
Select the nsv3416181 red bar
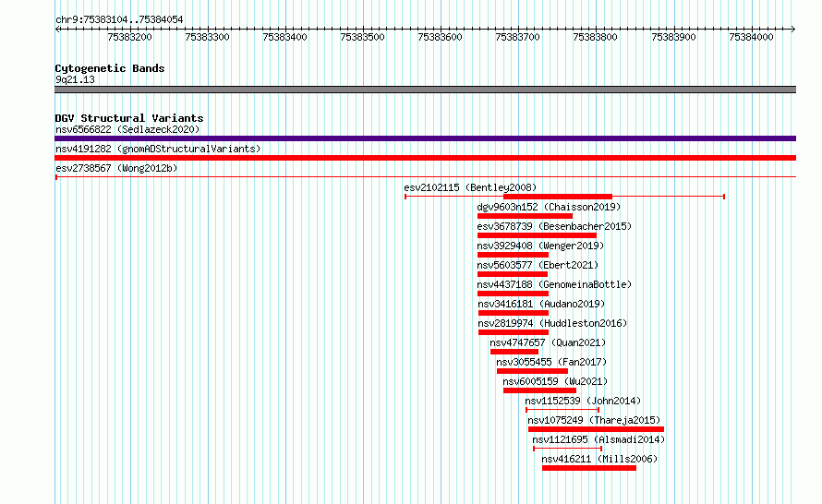pos(514,313)
